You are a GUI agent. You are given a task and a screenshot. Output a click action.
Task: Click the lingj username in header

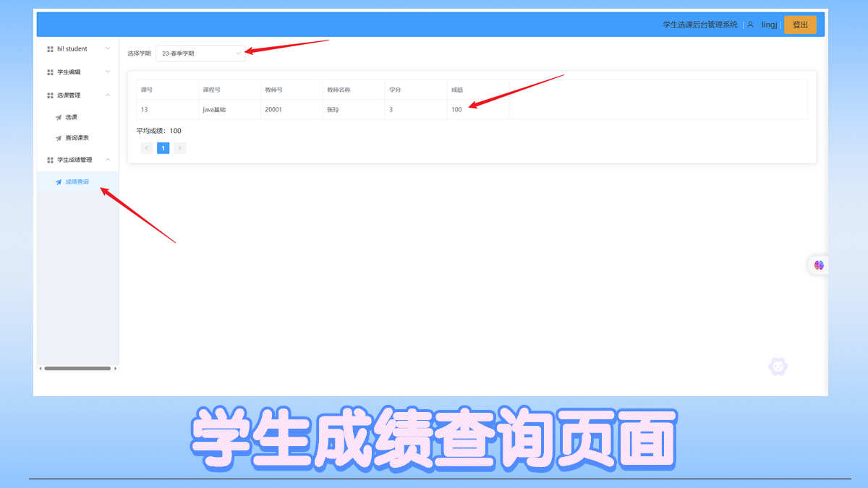tap(769, 25)
